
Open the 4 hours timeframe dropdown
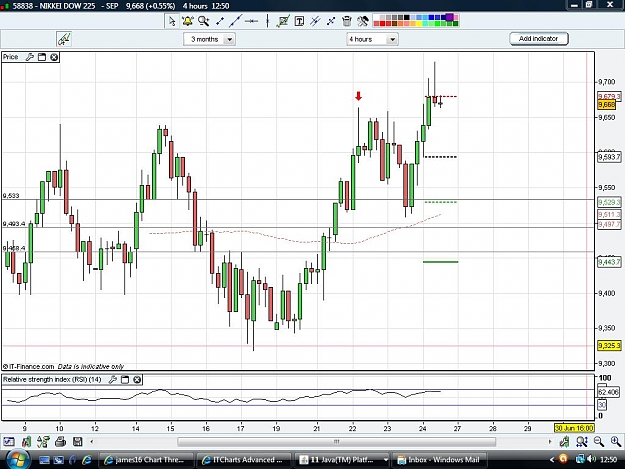click(372, 39)
